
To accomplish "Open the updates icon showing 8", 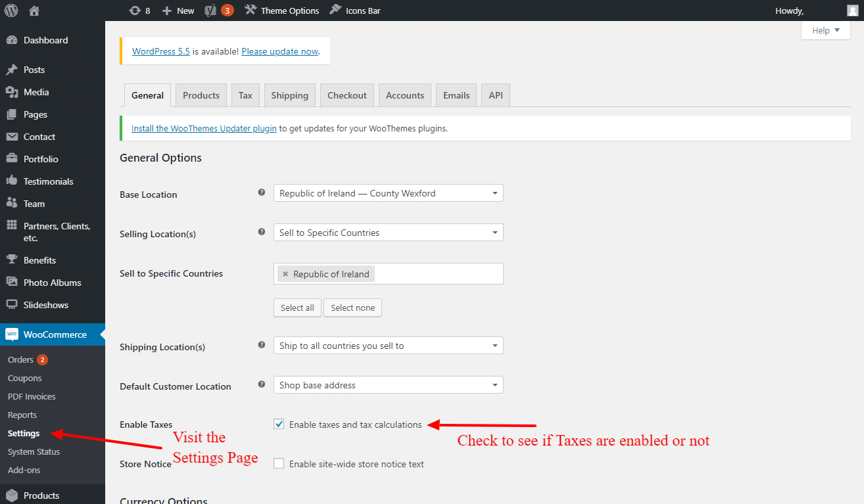I will [135, 11].
